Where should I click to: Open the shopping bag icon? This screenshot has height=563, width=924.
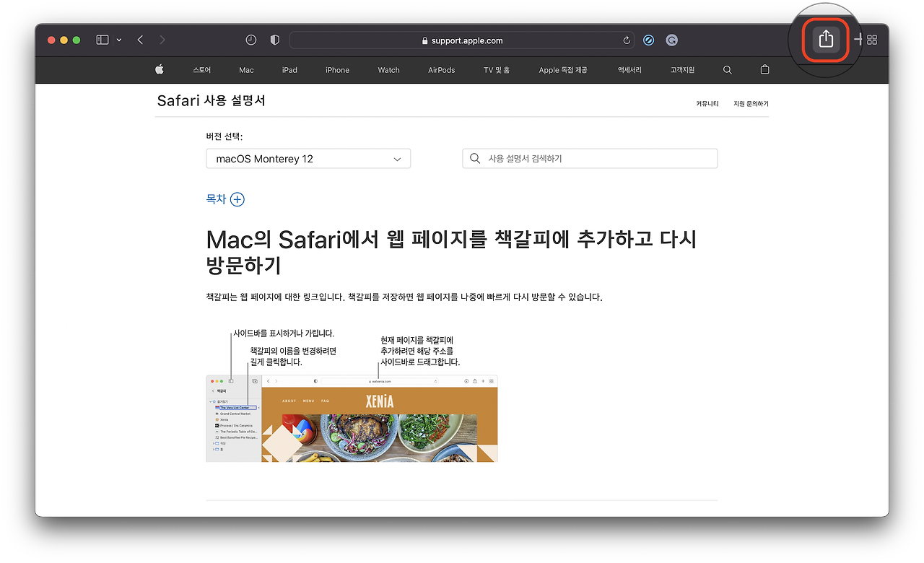pyautogui.click(x=764, y=70)
